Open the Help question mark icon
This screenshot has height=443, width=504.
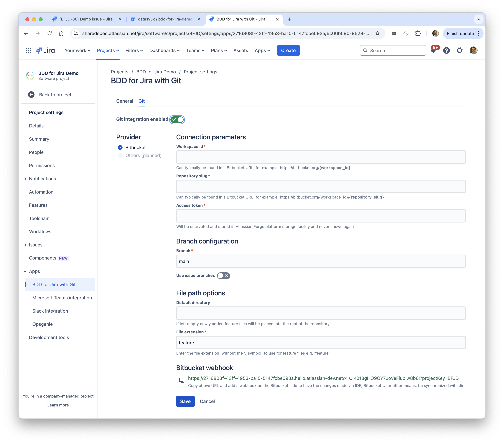(446, 51)
